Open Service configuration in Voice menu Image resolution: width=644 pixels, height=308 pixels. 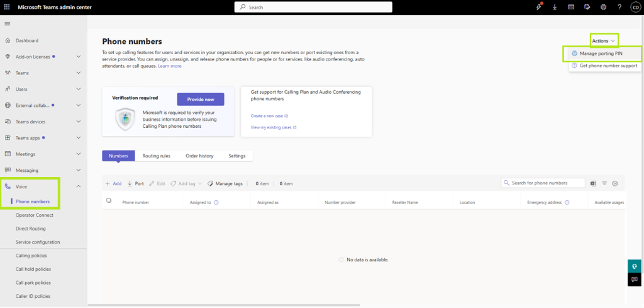click(x=38, y=242)
